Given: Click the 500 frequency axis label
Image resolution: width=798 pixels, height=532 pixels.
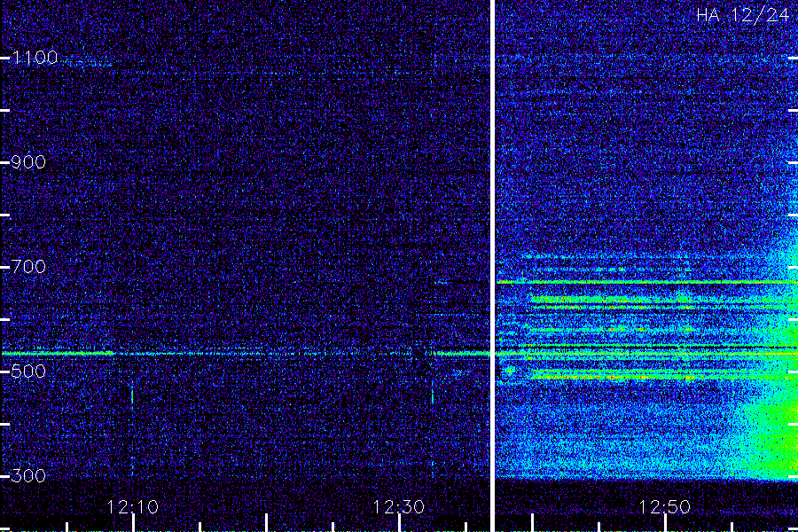Looking at the screenshot, I should pos(28,372).
